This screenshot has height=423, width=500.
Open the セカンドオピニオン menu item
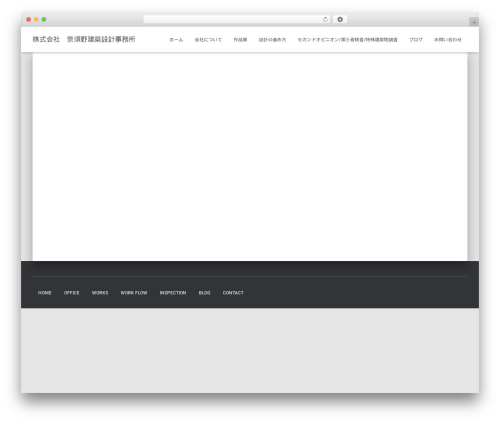348,40
